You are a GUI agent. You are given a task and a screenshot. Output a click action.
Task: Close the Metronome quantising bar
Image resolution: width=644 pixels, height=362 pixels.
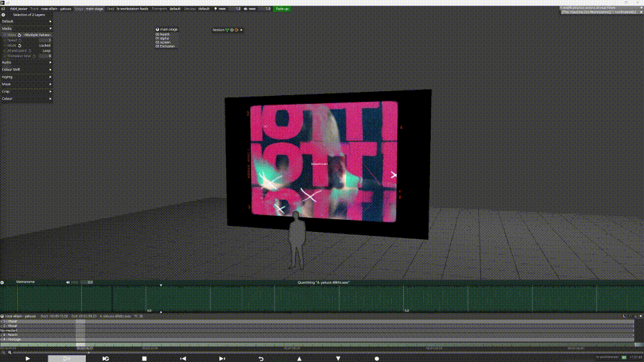3,282
